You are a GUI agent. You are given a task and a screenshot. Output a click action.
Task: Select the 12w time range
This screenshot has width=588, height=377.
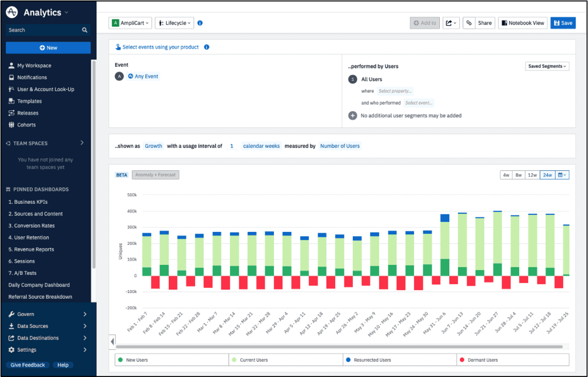(533, 175)
